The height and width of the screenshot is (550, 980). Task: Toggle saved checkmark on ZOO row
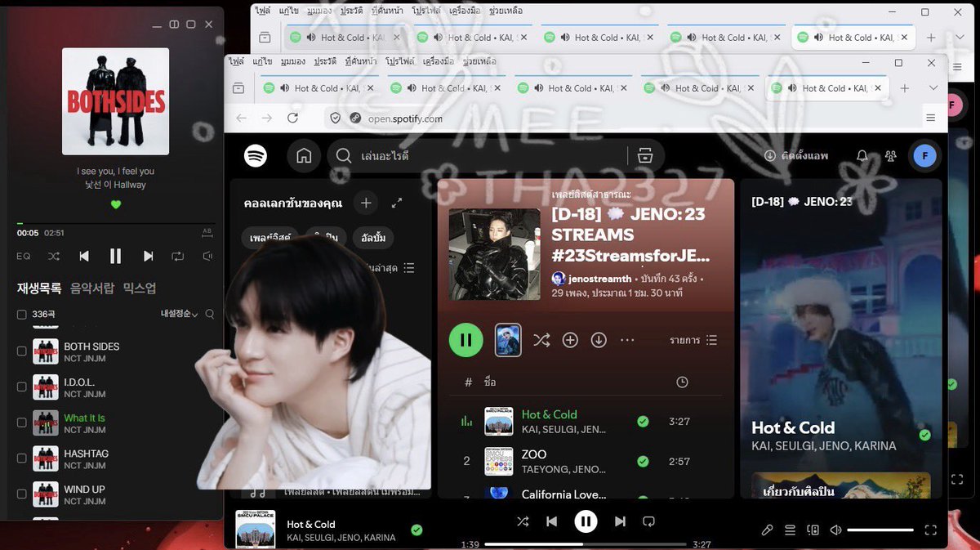[643, 461]
